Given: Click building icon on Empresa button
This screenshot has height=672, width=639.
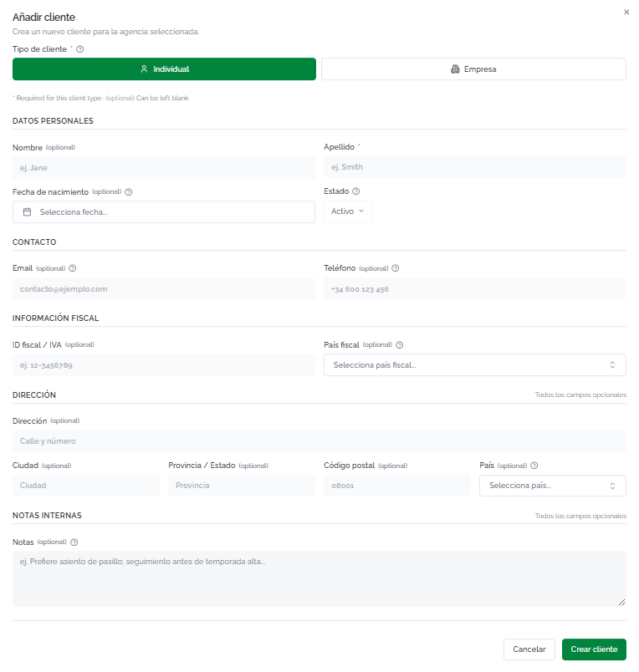Looking at the screenshot, I should (x=455, y=69).
